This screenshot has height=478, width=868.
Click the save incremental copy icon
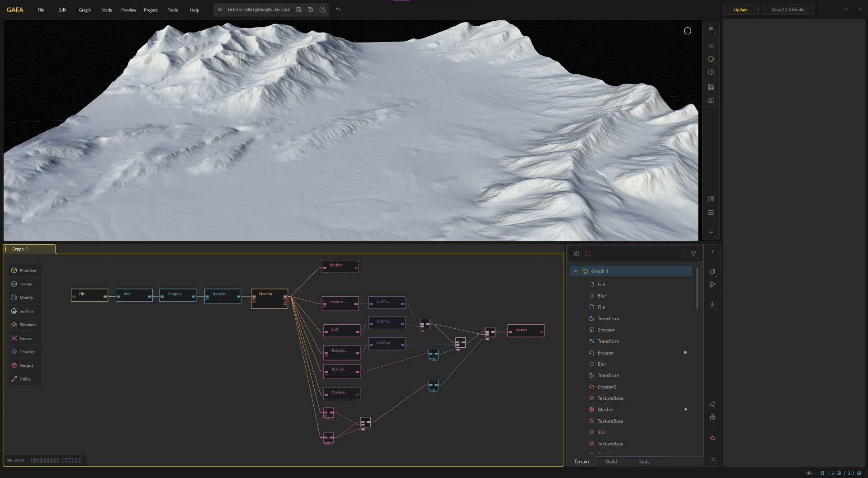pyautogui.click(x=310, y=9)
